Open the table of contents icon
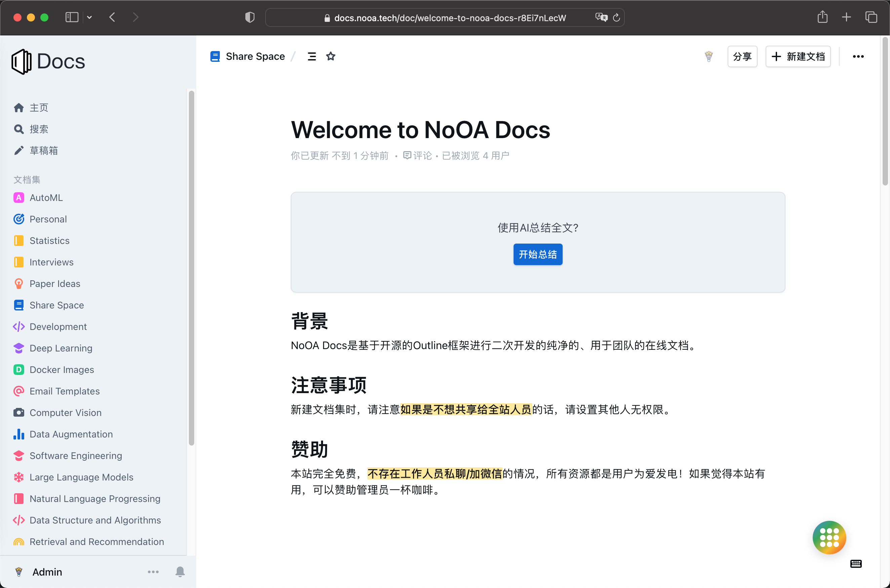 312,56
